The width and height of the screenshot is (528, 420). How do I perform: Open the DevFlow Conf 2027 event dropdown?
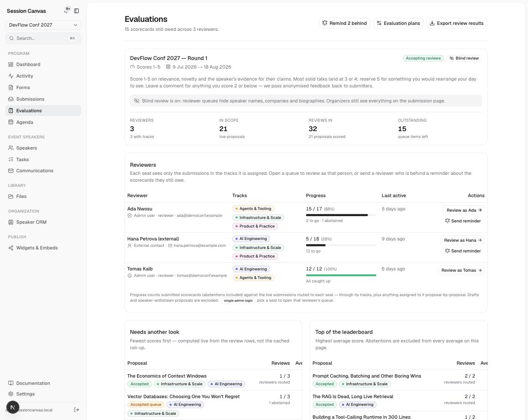[x=43, y=25]
